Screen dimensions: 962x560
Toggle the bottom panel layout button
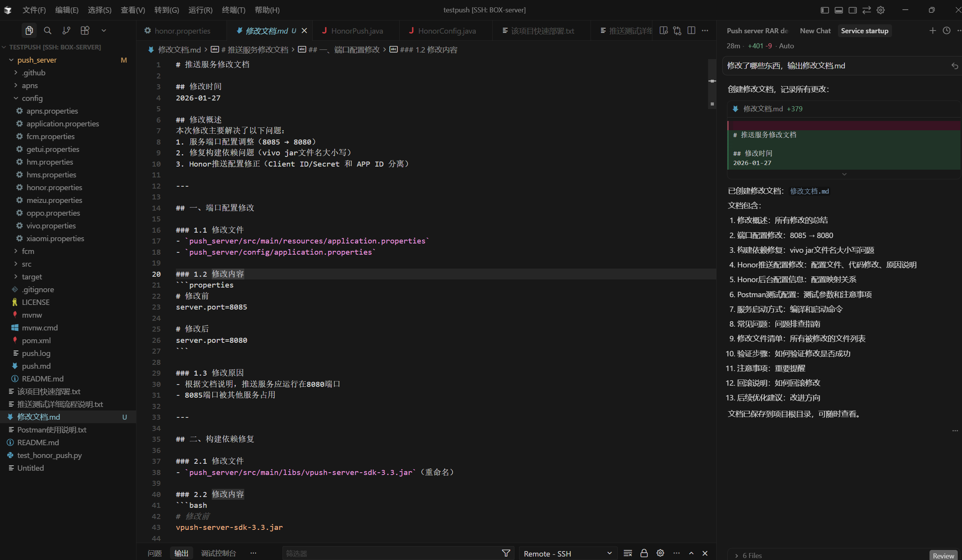838,10
